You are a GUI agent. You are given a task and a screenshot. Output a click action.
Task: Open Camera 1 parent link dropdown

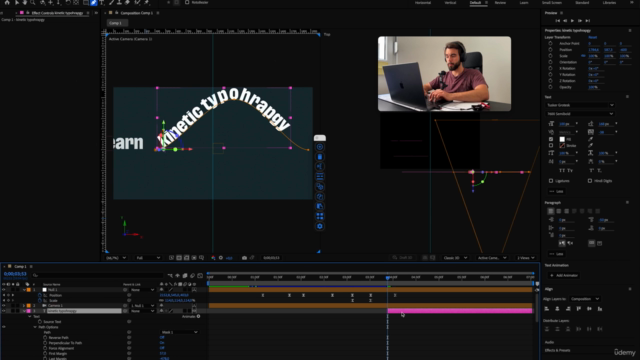pos(142,305)
